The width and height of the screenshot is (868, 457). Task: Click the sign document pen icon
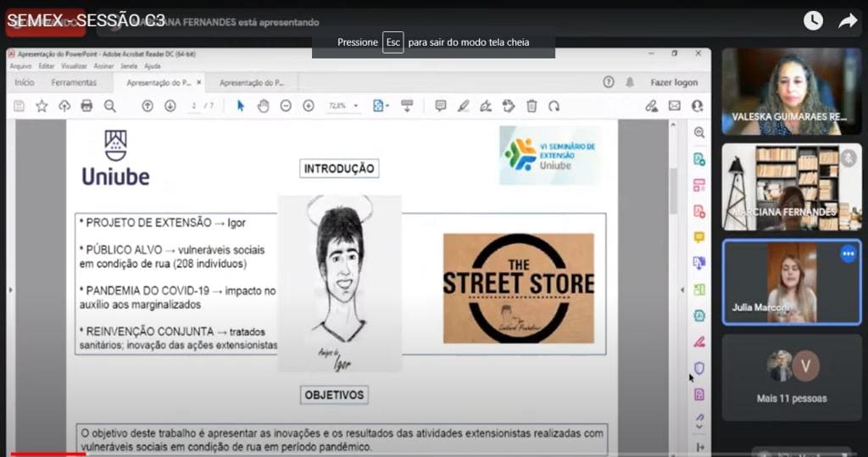(486, 106)
